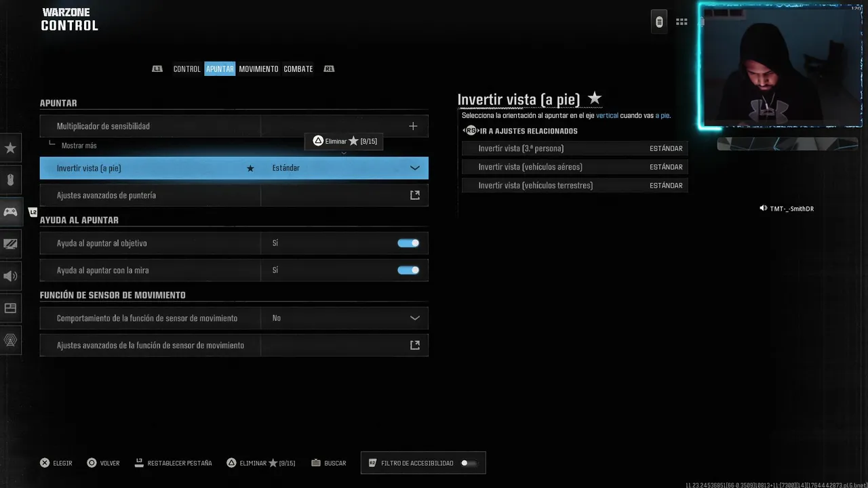Expand Mostrar más under sensitivity multiplier

coord(79,146)
